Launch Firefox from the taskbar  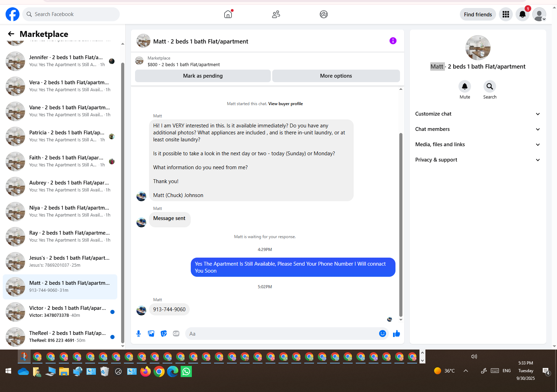coord(146,371)
